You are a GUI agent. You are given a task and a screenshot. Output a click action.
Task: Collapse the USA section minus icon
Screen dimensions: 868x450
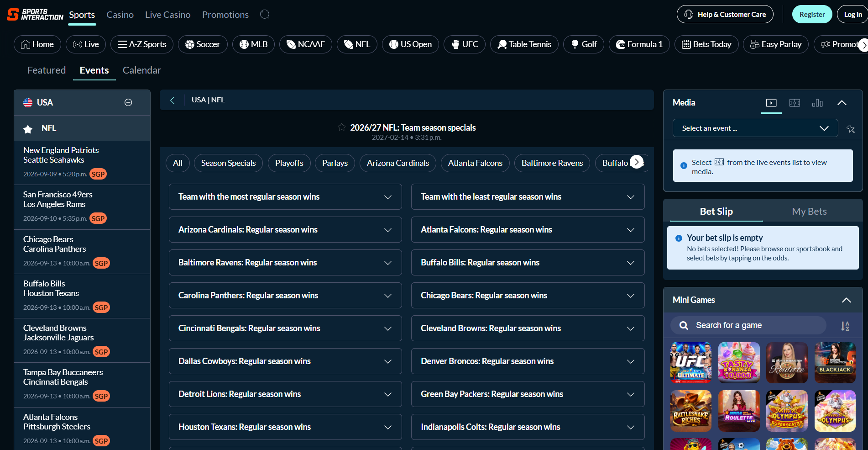[128, 102]
